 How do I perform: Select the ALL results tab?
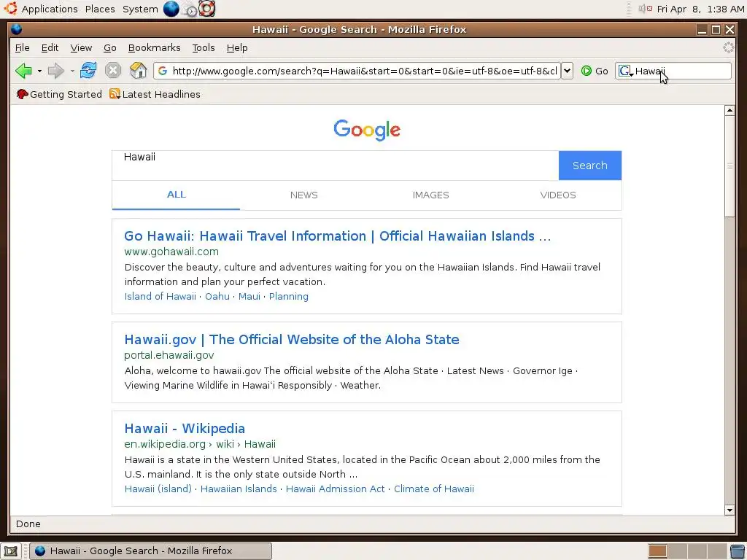pos(177,195)
